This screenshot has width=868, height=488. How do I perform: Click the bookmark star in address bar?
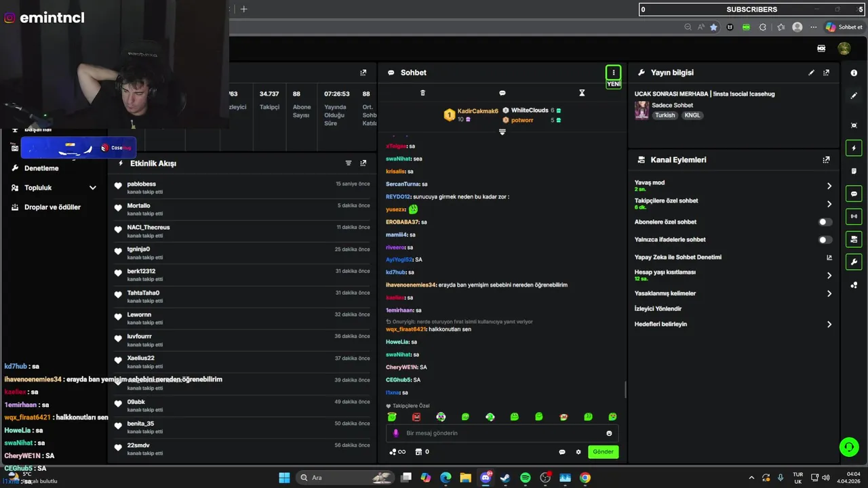(x=713, y=27)
